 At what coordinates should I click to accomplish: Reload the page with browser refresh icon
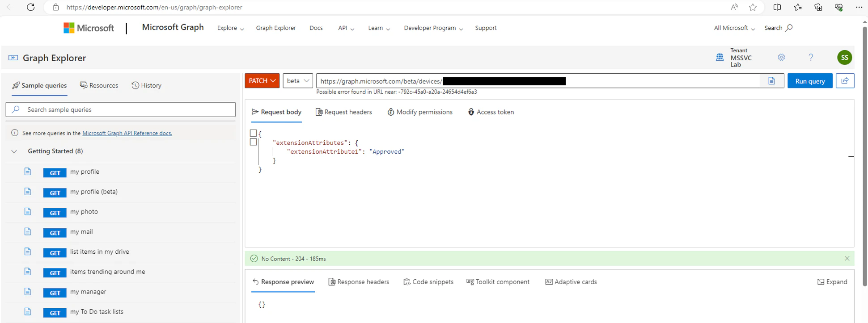pyautogui.click(x=31, y=7)
